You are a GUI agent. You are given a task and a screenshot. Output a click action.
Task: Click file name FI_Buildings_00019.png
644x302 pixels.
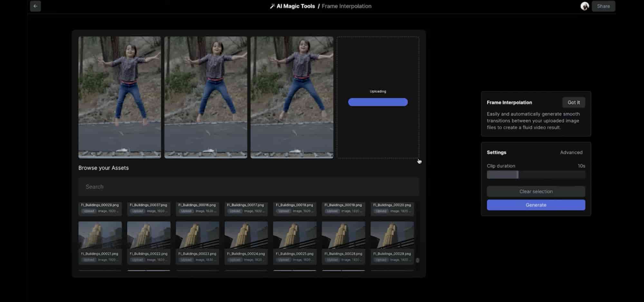pos(343,205)
